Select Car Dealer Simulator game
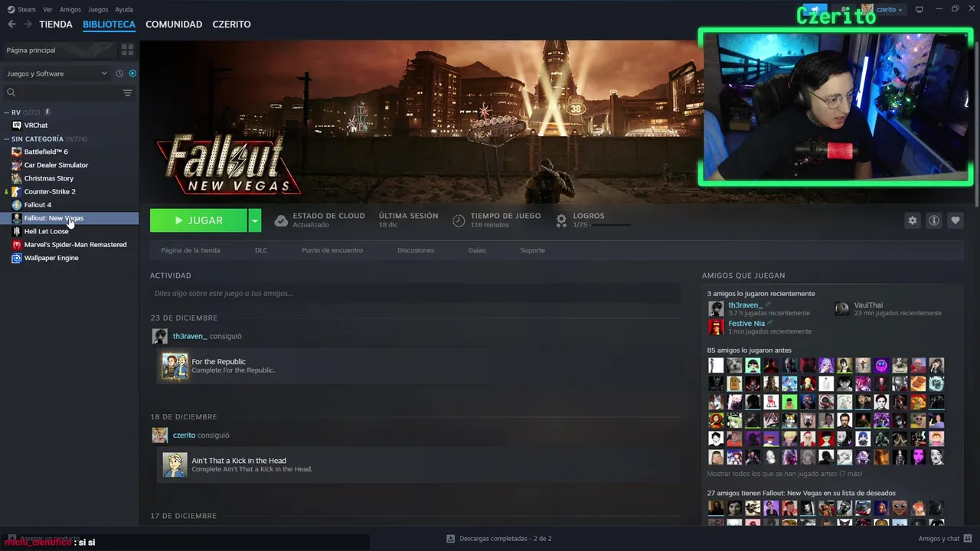This screenshot has height=551, width=980. [x=56, y=165]
